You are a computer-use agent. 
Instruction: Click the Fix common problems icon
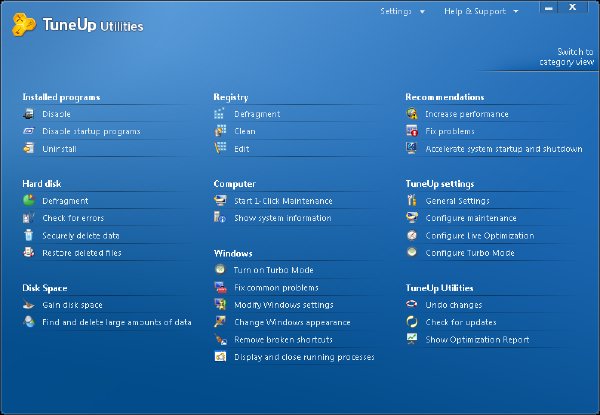[220, 287]
